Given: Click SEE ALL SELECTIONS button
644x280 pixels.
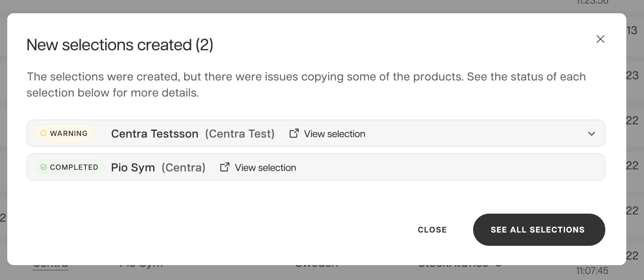Looking at the screenshot, I should click(539, 230).
